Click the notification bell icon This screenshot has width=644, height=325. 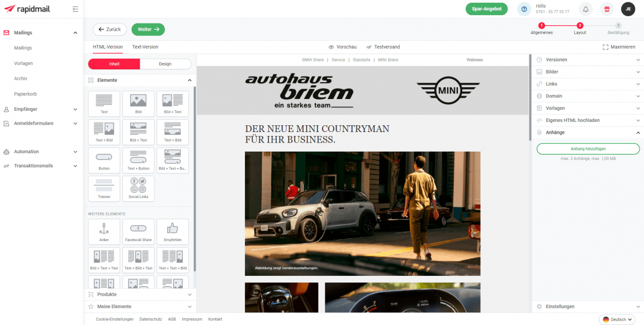pos(585,10)
